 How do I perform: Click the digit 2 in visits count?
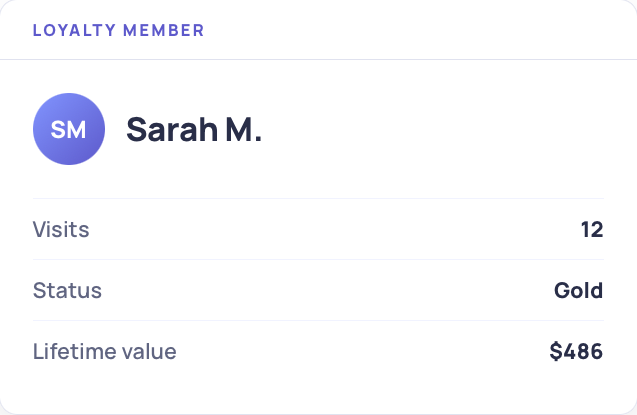[x=597, y=230]
